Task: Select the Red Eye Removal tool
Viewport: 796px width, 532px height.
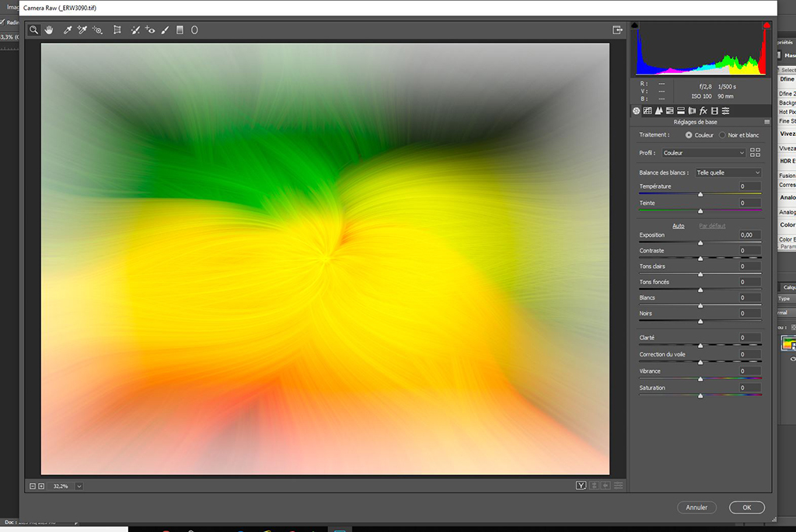Action: click(150, 30)
